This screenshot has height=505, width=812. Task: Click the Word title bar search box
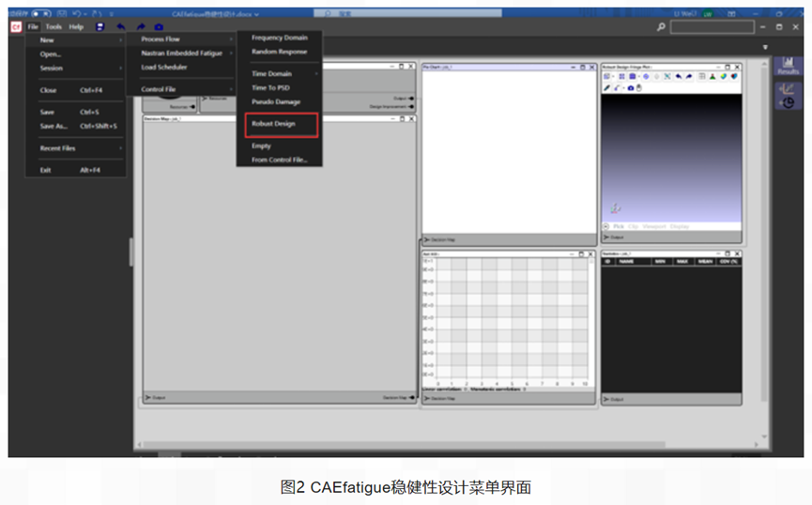[x=408, y=13]
